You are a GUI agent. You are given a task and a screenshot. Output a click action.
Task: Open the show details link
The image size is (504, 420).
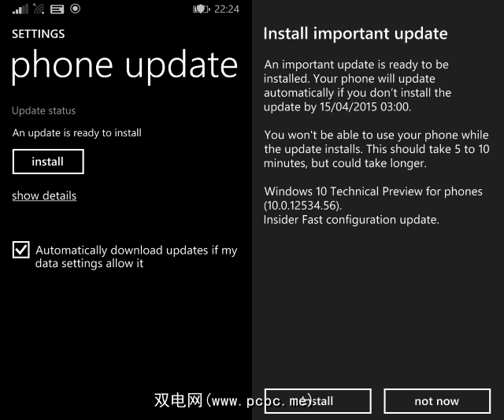click(44, 195)
